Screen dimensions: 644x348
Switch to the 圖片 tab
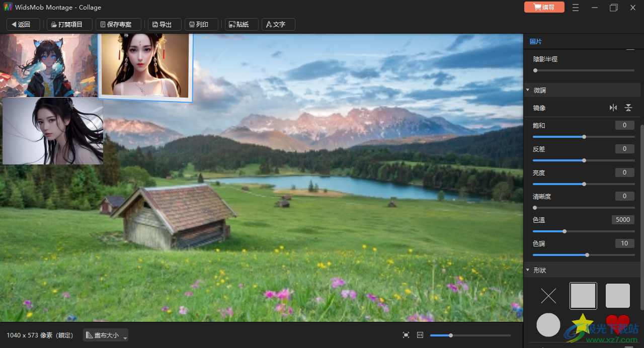click(536, 42)
